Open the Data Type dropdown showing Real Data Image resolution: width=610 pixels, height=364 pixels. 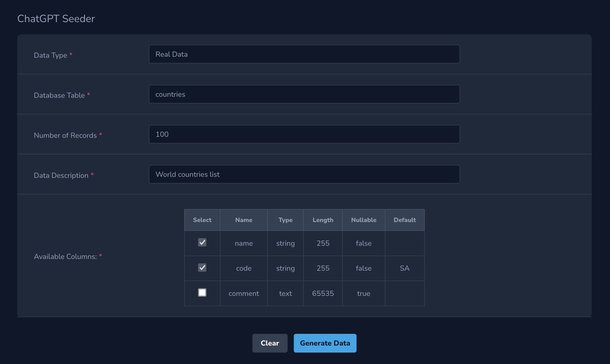[x=304, y=54]
